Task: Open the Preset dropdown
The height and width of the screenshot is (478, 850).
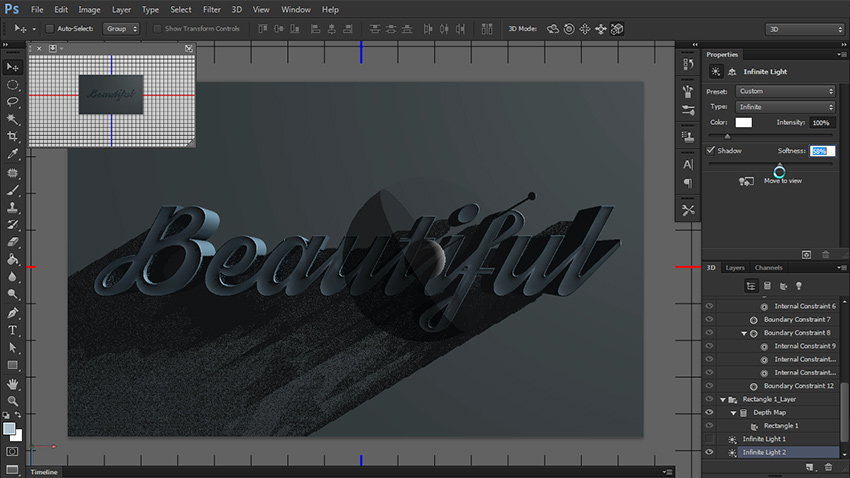Action: [785, 91]
